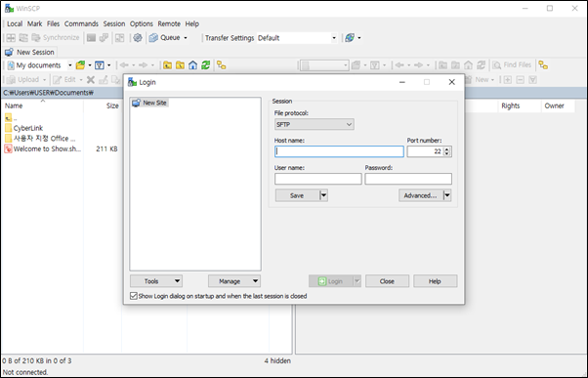Go to parent directory folder icon
The height and width of the screenshot is (378, 588).
click(x=167, y=65)
